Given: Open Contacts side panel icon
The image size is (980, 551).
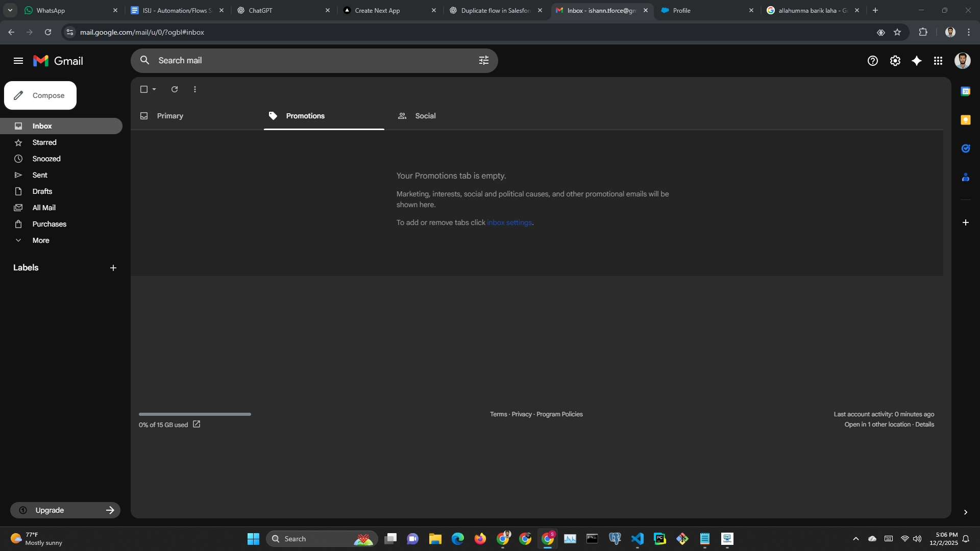Looking at the screenshot, I should tap(965, 177).
